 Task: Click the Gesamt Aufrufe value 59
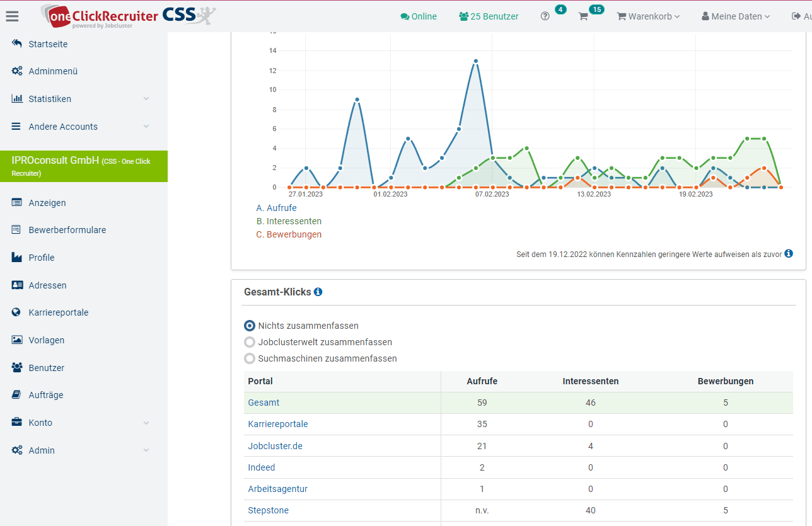pos(482,403)
